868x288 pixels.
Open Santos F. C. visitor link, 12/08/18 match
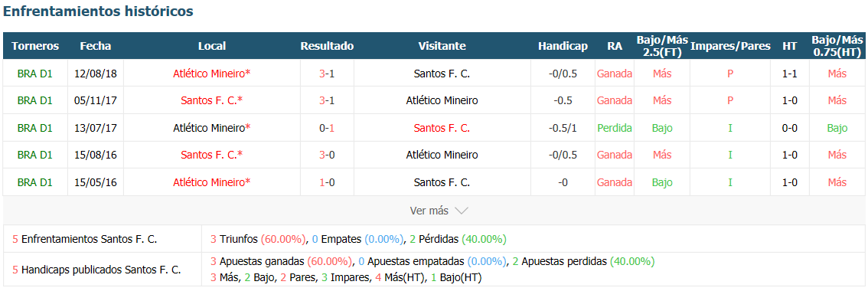[442, 73]
